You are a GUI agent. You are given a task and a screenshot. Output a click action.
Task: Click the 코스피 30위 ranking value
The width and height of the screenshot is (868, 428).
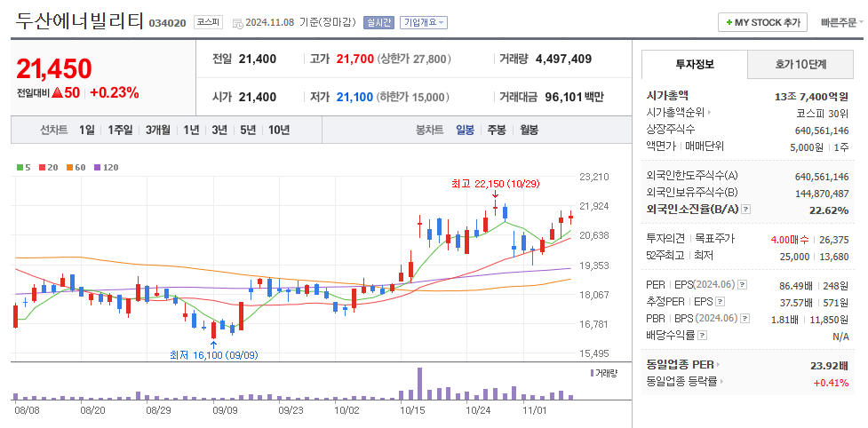(x=822, y=114)
